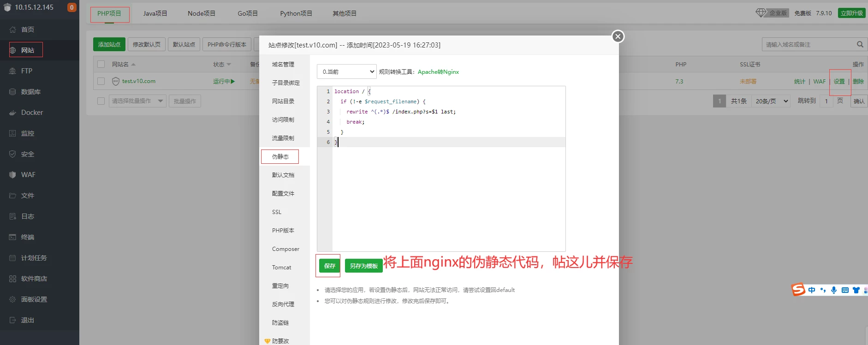Click the Sogou input method icon
Image resolution: width=868 pixels, height=345 pixels.
click(798, 290)
